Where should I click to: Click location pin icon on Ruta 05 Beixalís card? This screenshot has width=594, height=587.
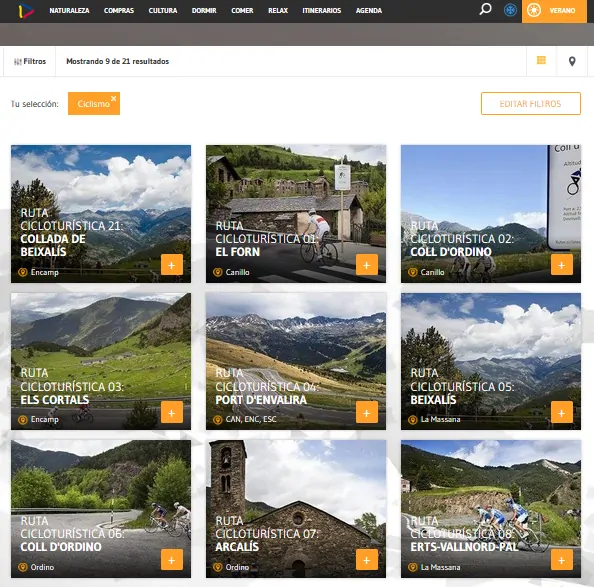(413, 420)
